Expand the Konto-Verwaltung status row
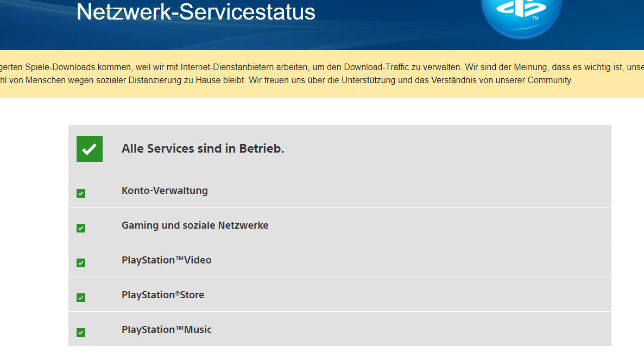This screenshot has width=644, height=352. tap(165, 191)
